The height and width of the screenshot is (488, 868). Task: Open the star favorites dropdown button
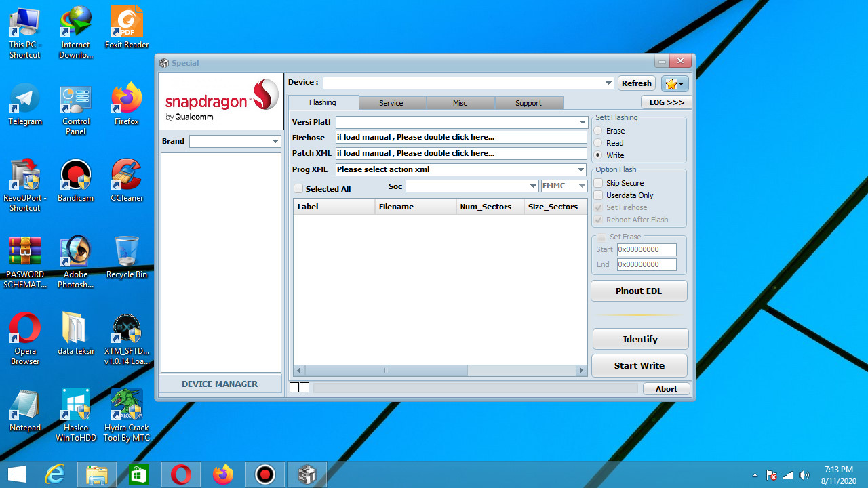coord(675,83)
